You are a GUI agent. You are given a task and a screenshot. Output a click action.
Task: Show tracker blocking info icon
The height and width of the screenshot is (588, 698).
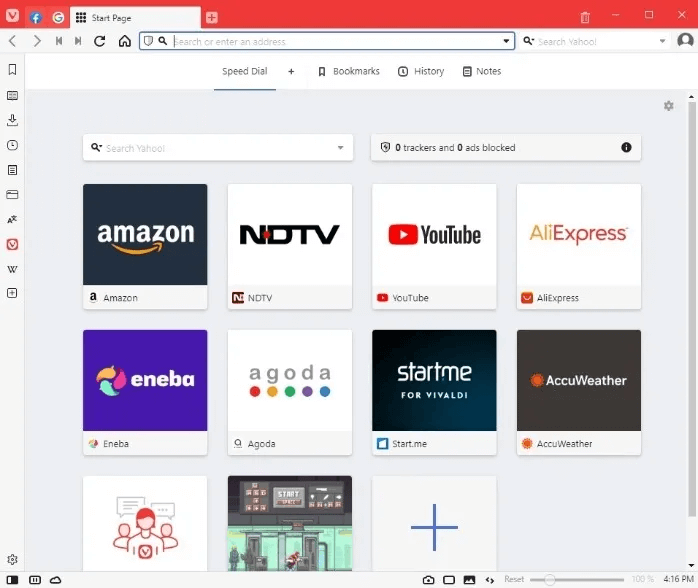point(626,147)
